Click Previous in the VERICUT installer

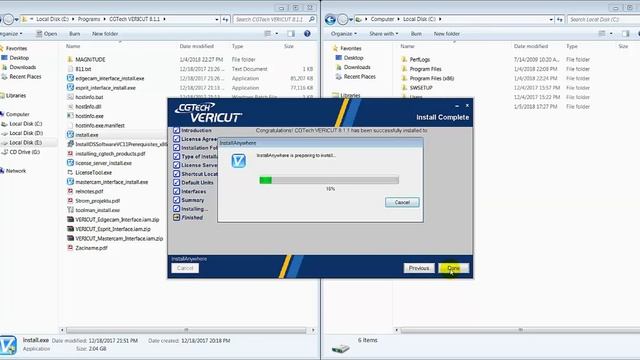tap(419, 268)
